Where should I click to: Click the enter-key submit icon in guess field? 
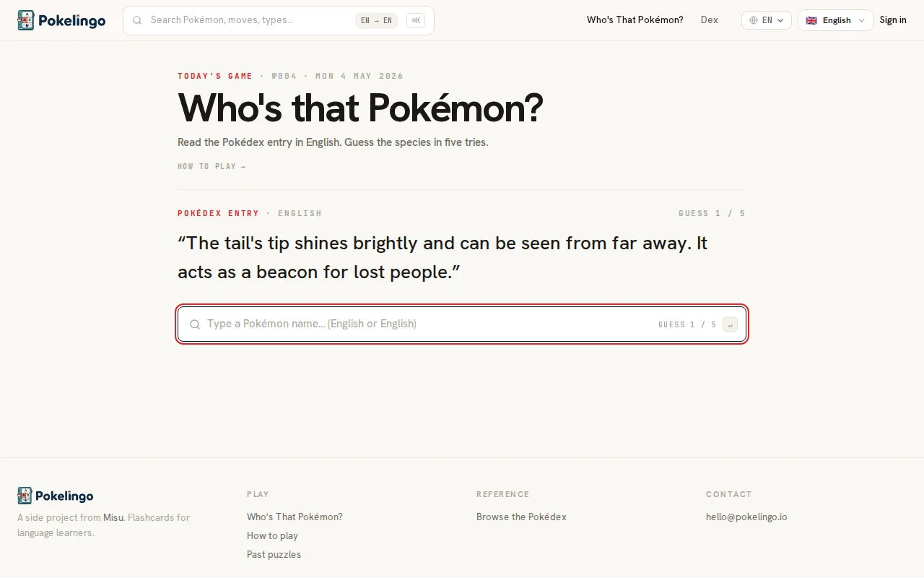tap(730, 324)
